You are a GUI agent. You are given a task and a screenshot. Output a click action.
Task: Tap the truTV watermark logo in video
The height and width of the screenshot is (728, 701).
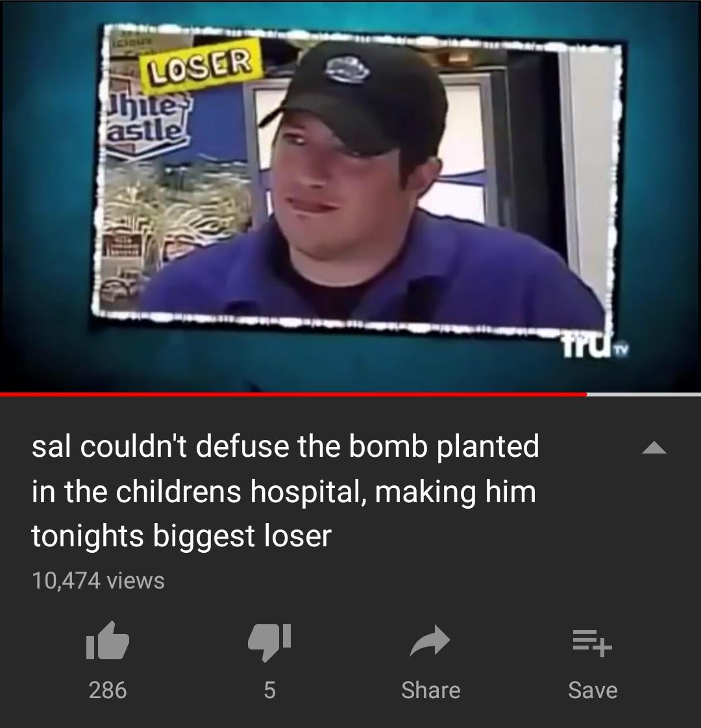click(x=596, y=346)
